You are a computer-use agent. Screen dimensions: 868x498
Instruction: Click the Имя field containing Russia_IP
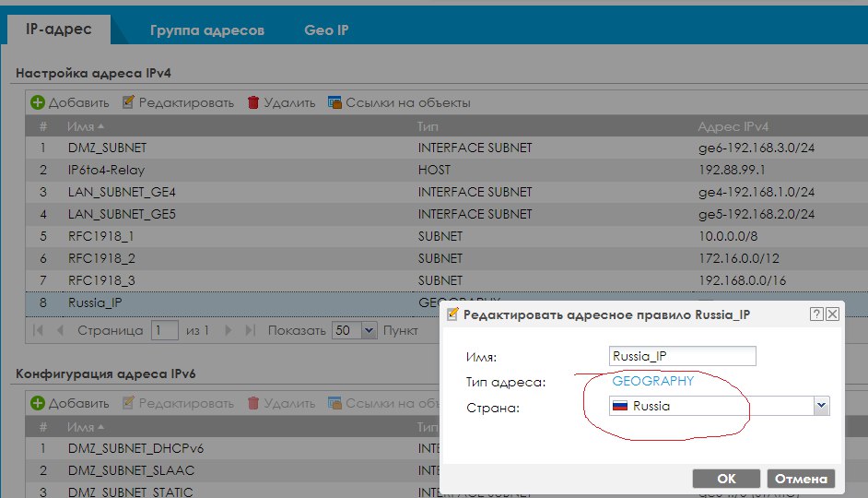point(682,356)
